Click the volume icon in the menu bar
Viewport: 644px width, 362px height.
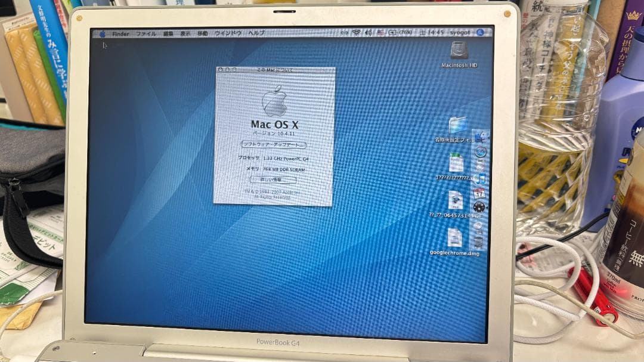[368, 35]
